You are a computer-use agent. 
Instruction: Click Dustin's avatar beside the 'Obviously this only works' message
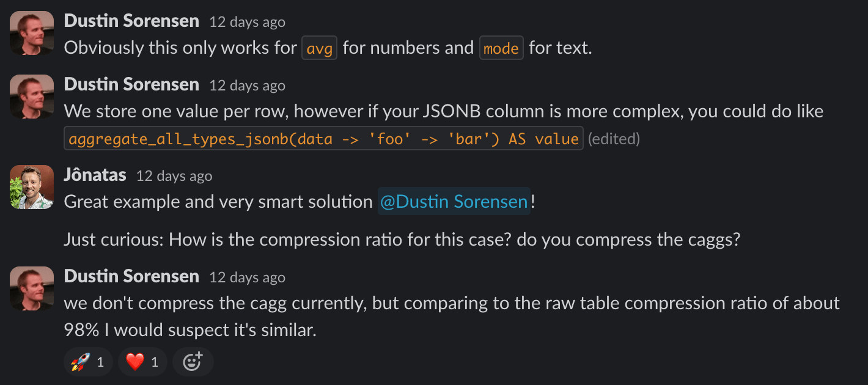pos(32,33)
